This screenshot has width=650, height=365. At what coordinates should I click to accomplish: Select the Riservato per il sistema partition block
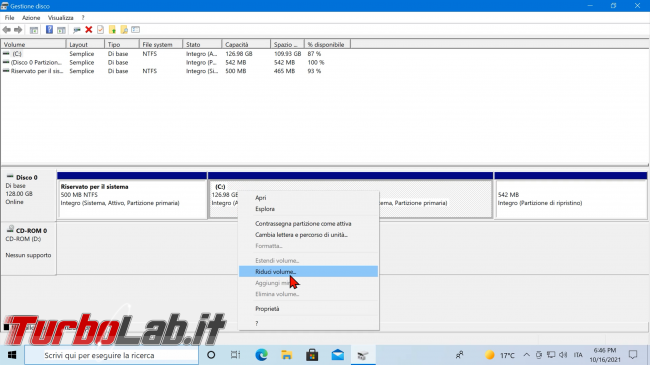click(132, 195)
